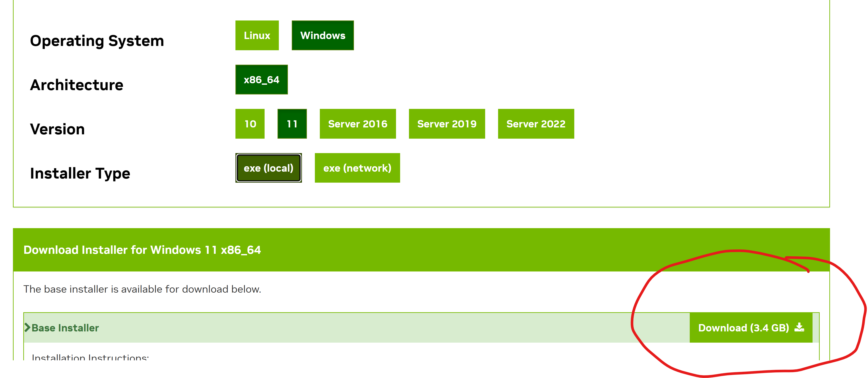Click the Version label
Screen dimensions: 868x378
(x=57, y=129)
